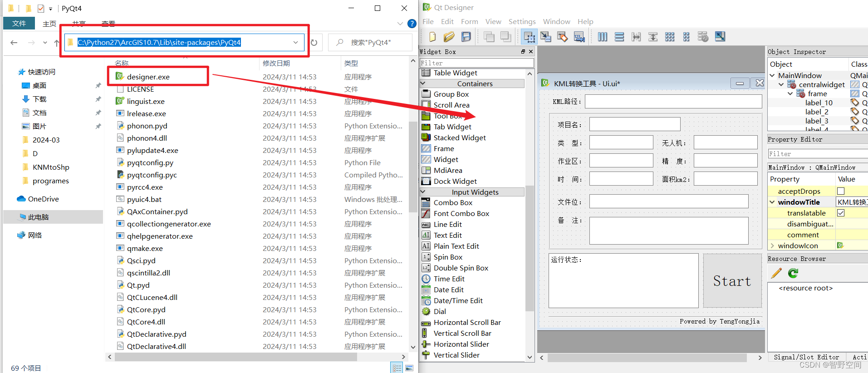Click the Lay Out in Form Layout icon
This screenshot has height=373, width=868.
tap(687, 37)
